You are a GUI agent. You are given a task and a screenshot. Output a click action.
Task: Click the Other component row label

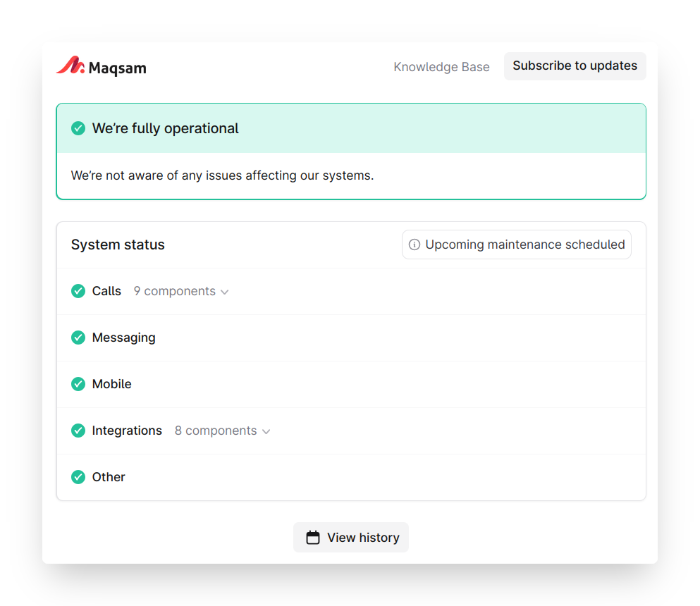tap(109, 477)
